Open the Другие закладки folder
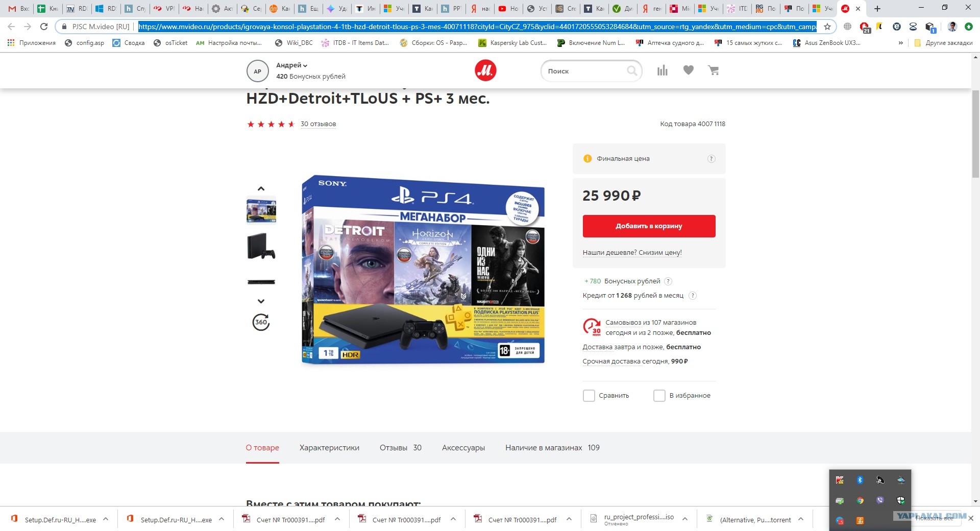 pos(943,43)
